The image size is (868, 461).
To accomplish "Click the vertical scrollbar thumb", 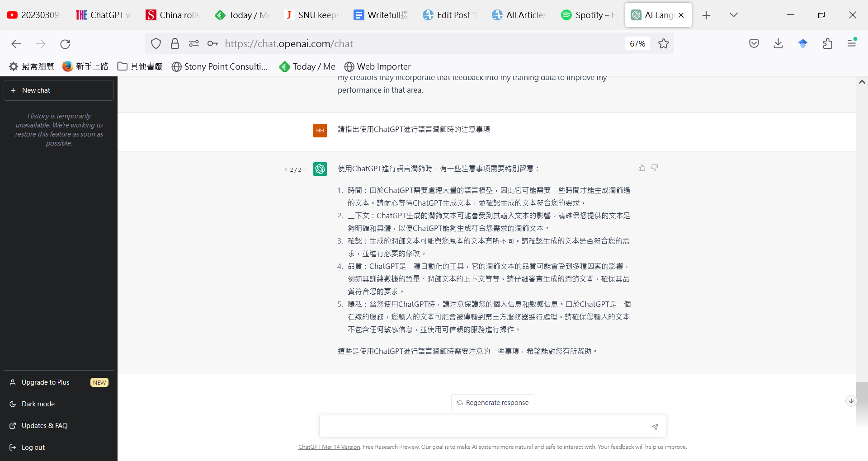I will (862, 405).
